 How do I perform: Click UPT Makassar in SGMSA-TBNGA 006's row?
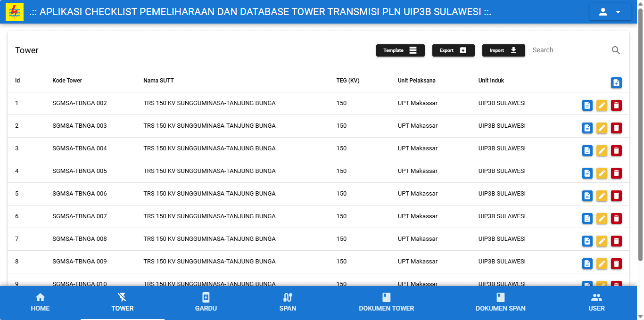click(x=418, y=194)
